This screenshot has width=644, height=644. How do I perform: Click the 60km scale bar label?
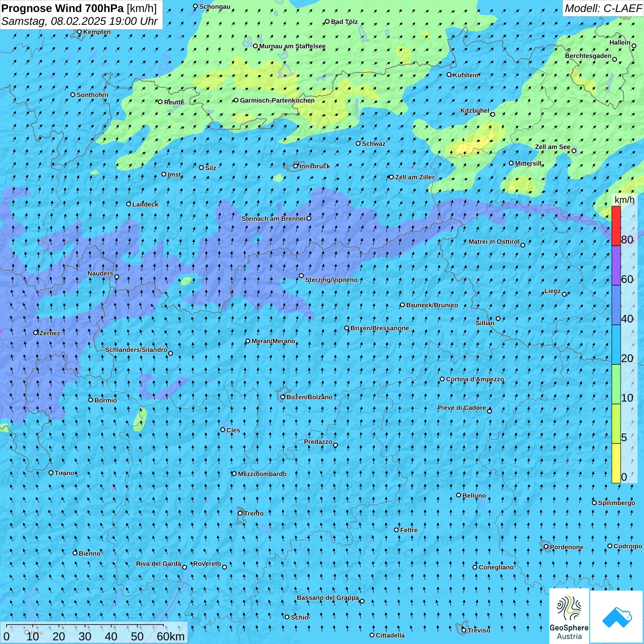171,636
